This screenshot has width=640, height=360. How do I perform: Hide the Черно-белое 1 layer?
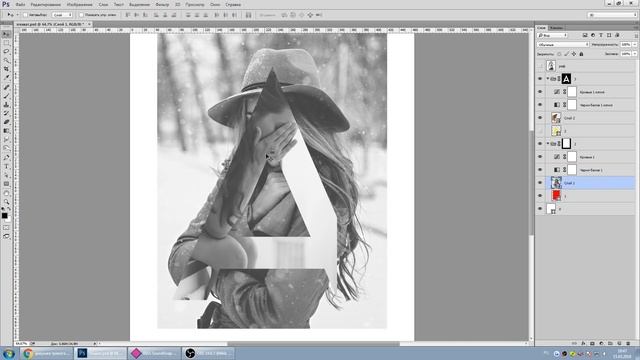tap(540, 170)
